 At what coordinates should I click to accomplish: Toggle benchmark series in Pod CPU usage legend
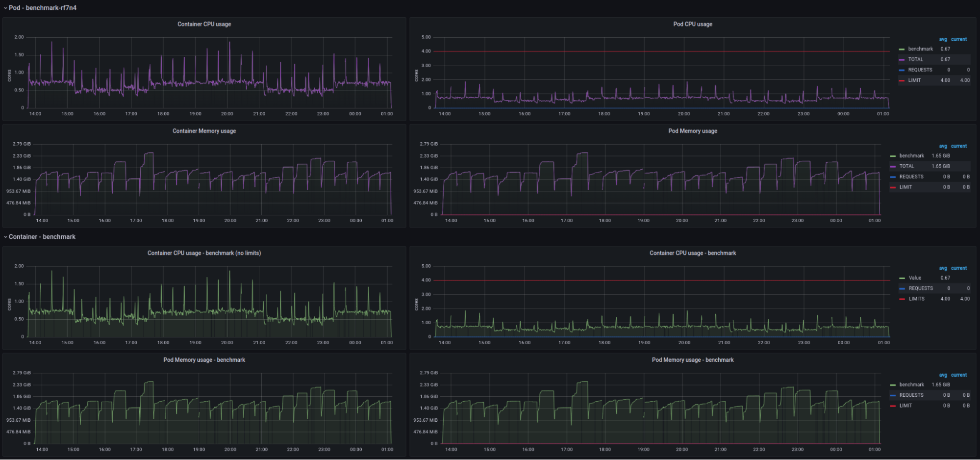coord(920,49)
